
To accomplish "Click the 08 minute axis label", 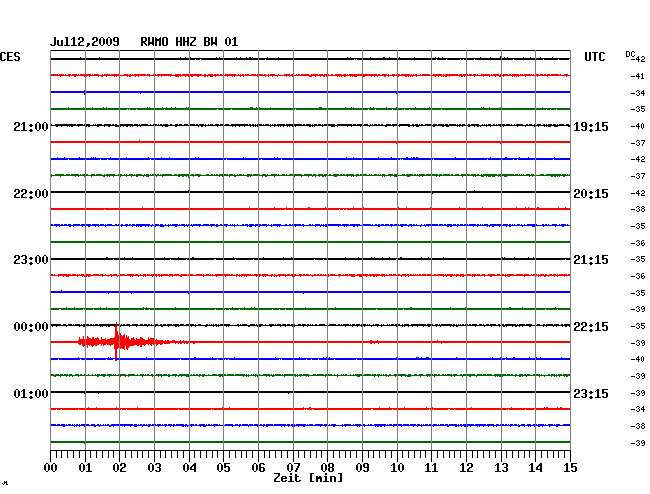I will click(327, 468).
